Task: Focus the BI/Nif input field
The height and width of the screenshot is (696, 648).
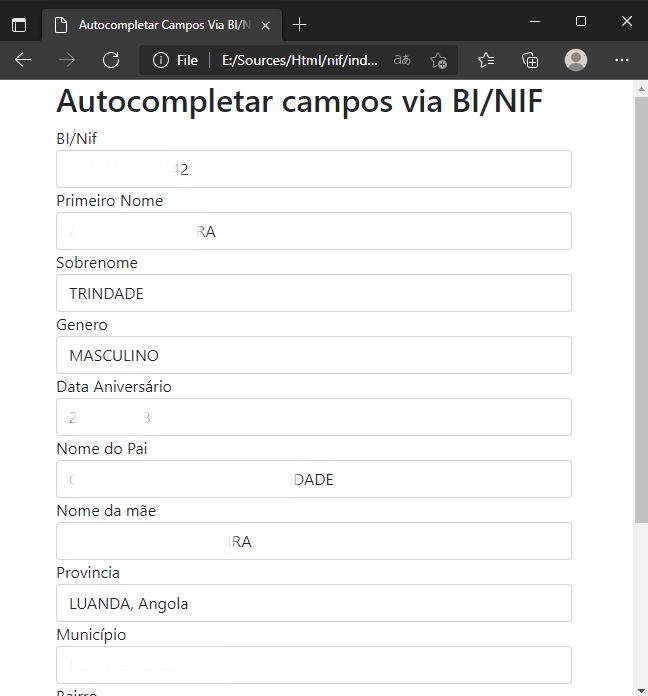Action: tap(314, 169)
